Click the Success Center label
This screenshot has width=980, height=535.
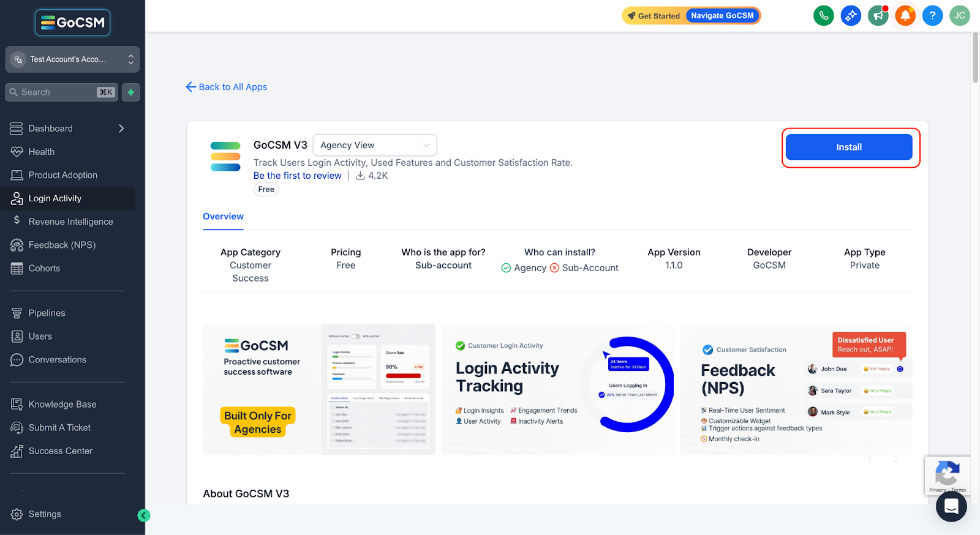(61, 451)
